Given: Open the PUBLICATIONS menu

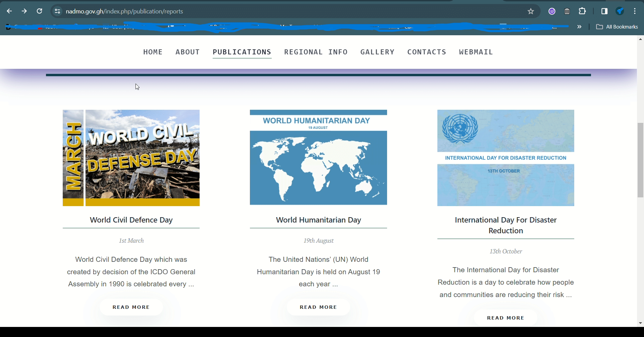Looking at the screenshot, I should coord(242,52).
